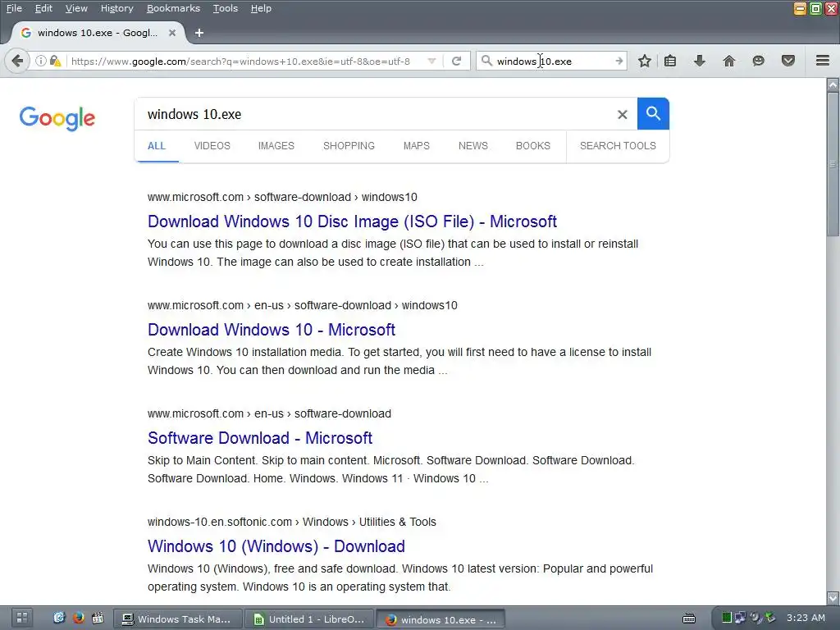Click the Google logo
Screen dimensions: 840x630
tap(57, 118)
